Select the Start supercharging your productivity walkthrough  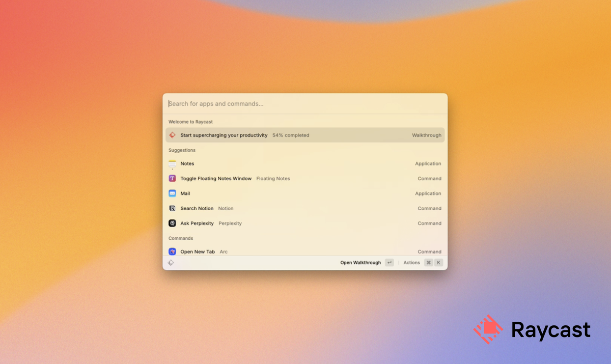[224, 135]
